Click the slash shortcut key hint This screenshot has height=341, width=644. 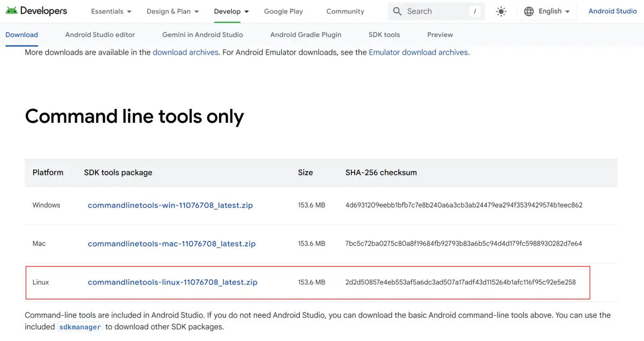click(474, 11)
